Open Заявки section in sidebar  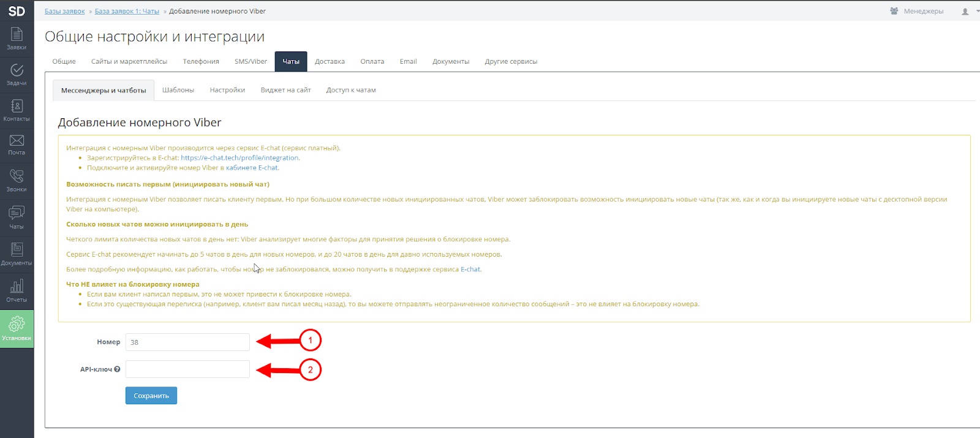pos(17,39)
